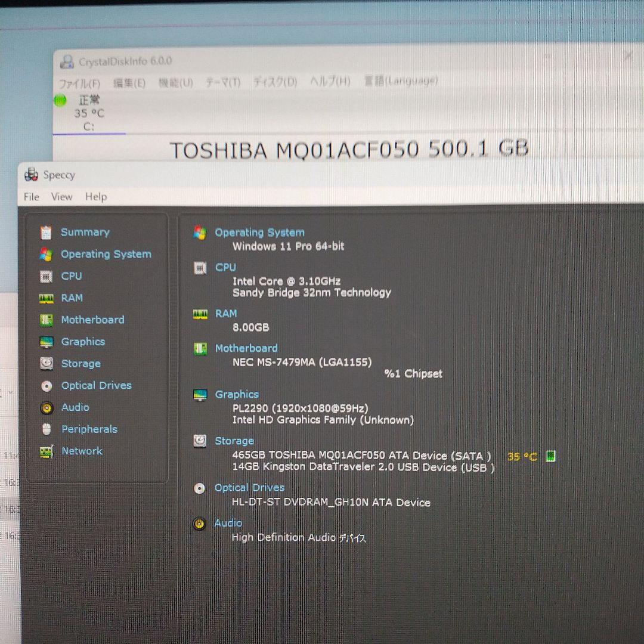Open the テーマ(T) theme menu
Image resolution: width=644 pixels, height=644 pixels.
pos(222,81)
